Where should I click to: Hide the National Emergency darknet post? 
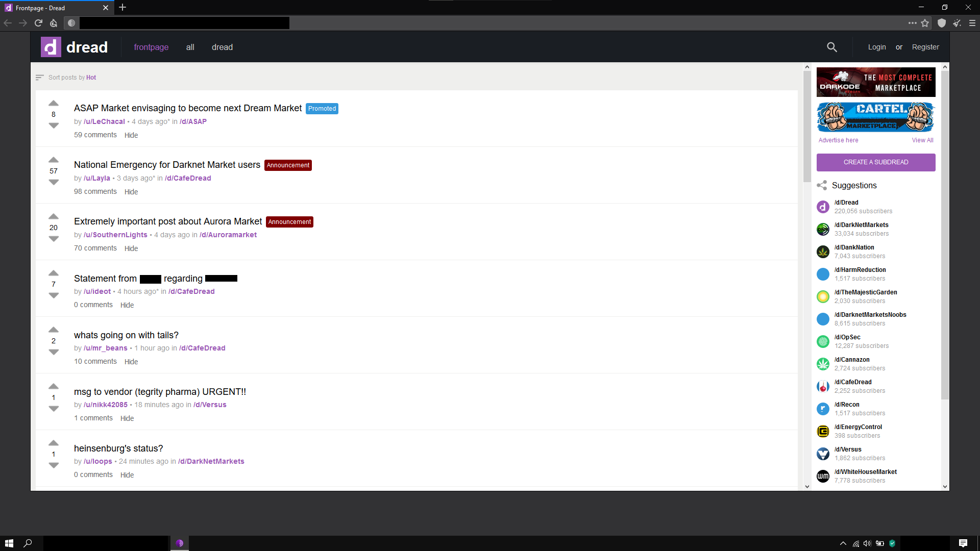click(131, 191)
